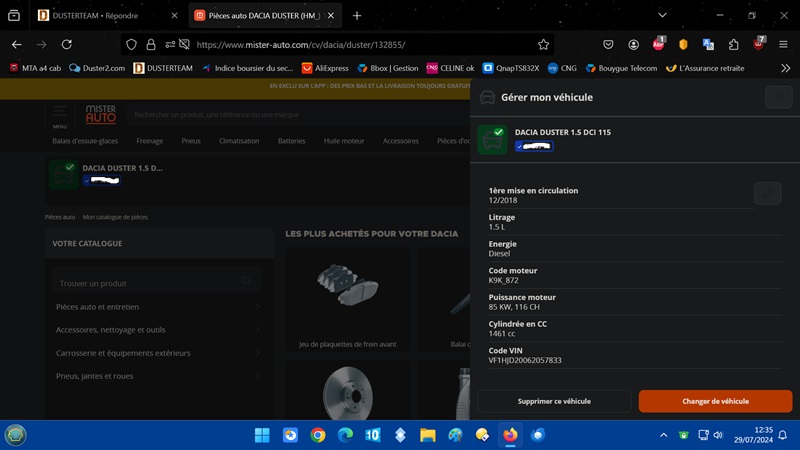Image resolution: width=800 pixels, height=450 pixels.
Task: Click the product search field in header
Action: point(298,115)
